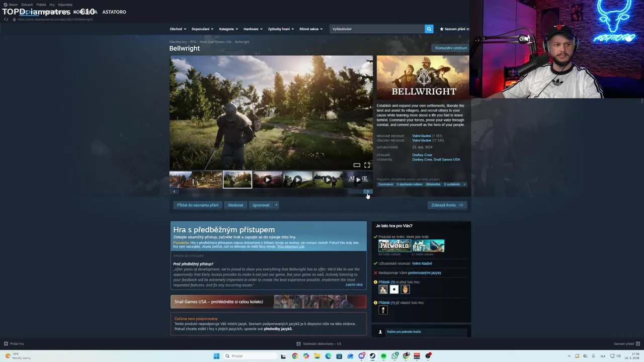Open the arrow dropdown next to Ignorovat

[276, 205]
